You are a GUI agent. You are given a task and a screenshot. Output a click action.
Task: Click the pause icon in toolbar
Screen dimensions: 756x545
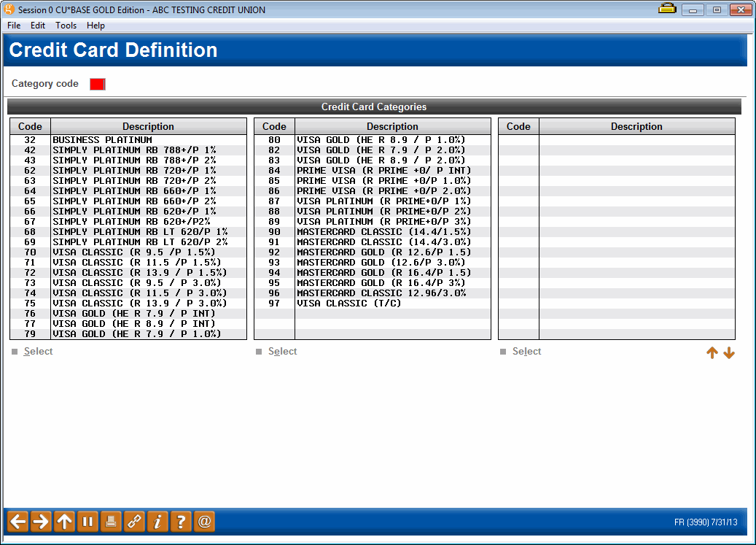[x=87, y=521]
